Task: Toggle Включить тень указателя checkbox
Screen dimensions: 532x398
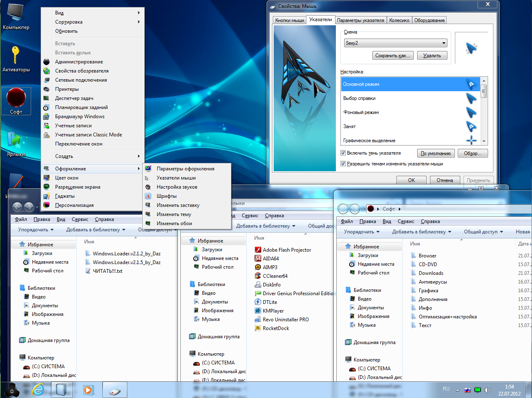Action: [343, 153]
